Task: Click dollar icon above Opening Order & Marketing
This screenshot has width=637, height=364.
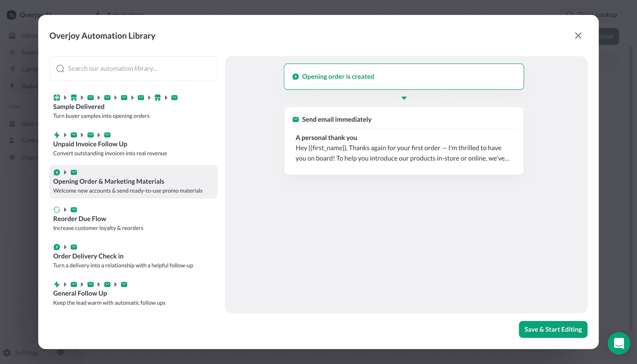Action: click(57, 172)
